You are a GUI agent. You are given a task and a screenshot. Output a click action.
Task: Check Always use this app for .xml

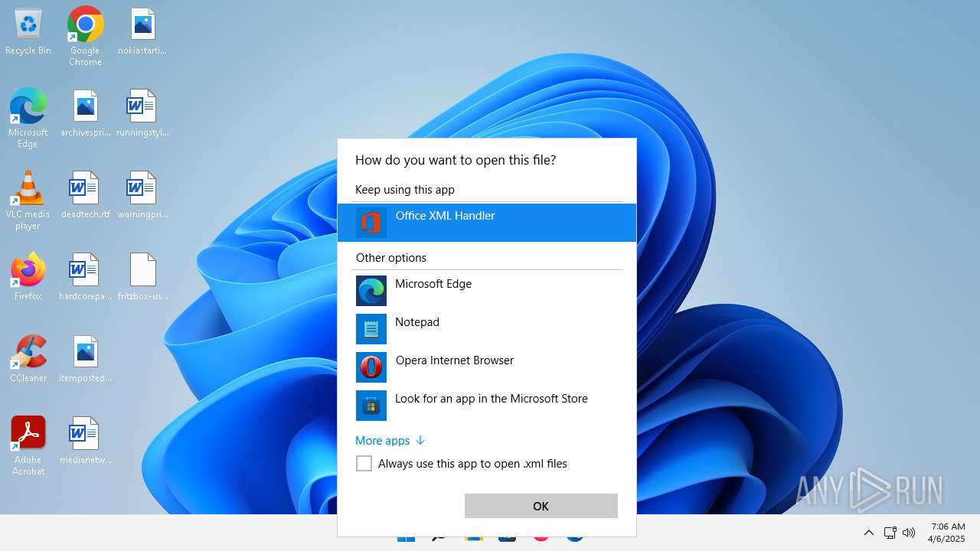[364, 464]
